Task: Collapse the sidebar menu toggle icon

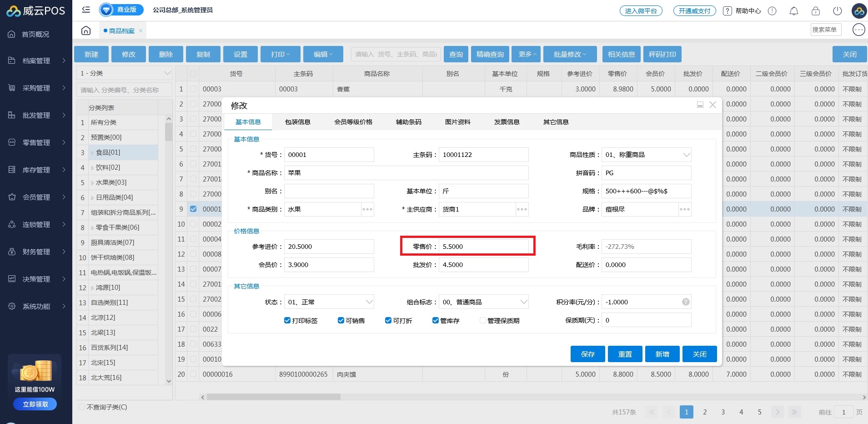Action: click(86, 10)
